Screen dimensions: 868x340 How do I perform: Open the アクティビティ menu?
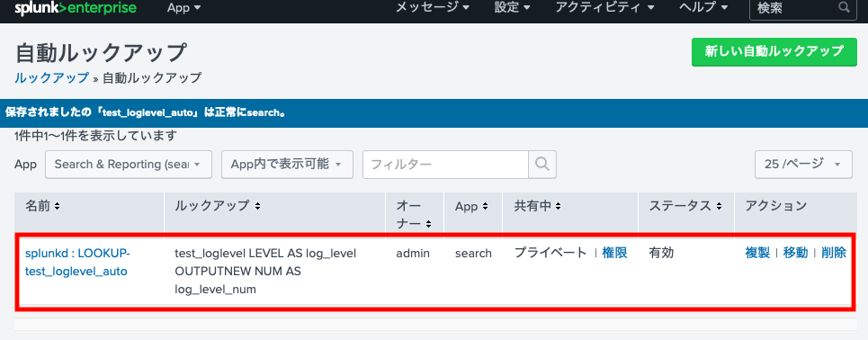(604, 8)
